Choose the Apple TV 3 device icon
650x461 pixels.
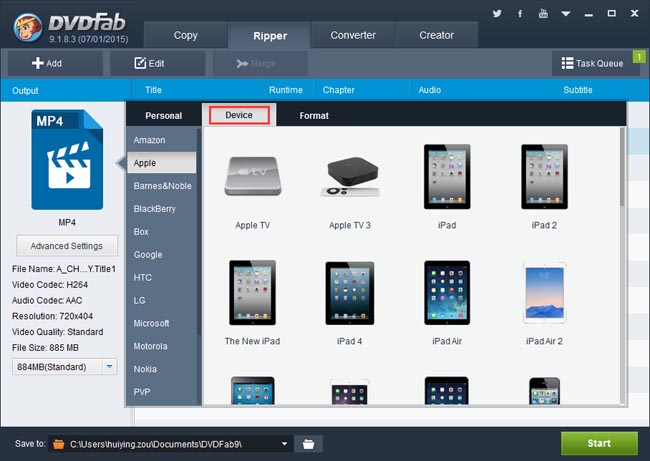pos(350,177)
